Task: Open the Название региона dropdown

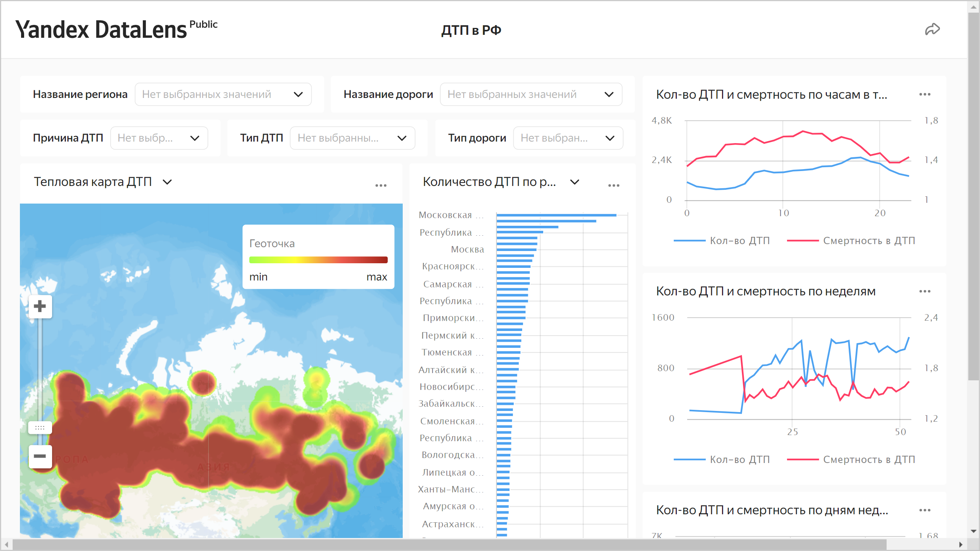Action: (223, 95)
